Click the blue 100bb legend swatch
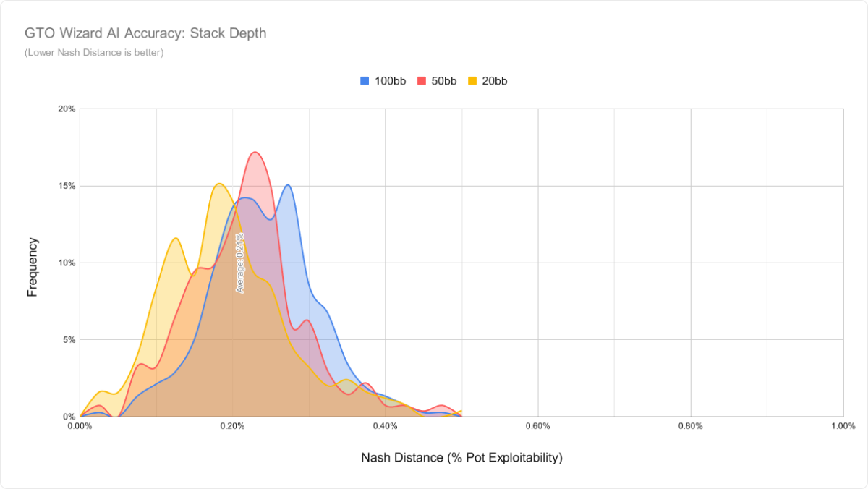 (x=365, y=81)
